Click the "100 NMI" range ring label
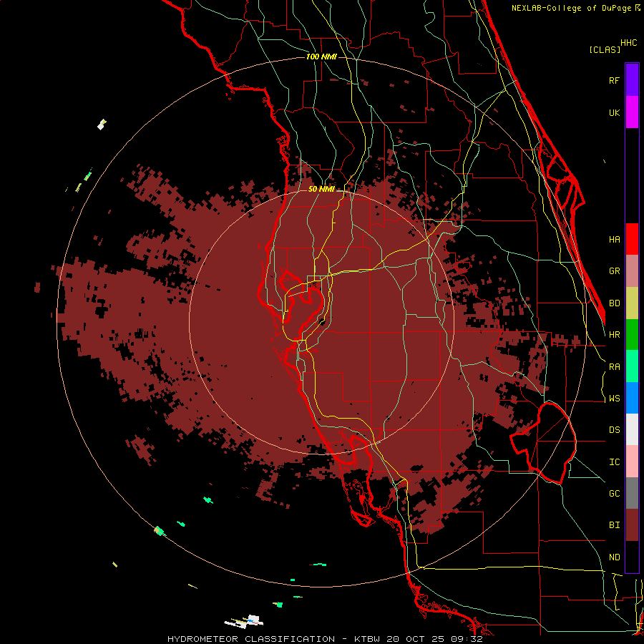The width and height of the screenshot is (644, 644). click(321, 57)
